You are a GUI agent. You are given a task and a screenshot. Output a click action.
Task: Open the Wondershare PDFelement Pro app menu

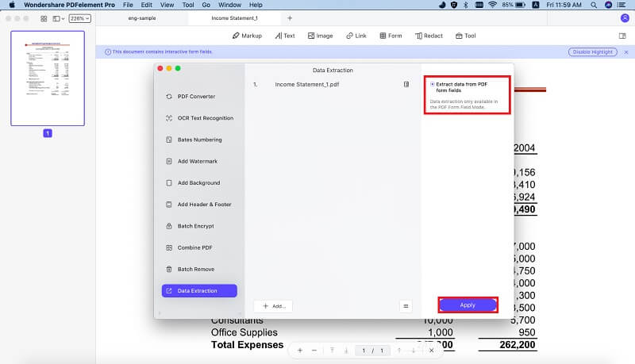pos(69,5)
